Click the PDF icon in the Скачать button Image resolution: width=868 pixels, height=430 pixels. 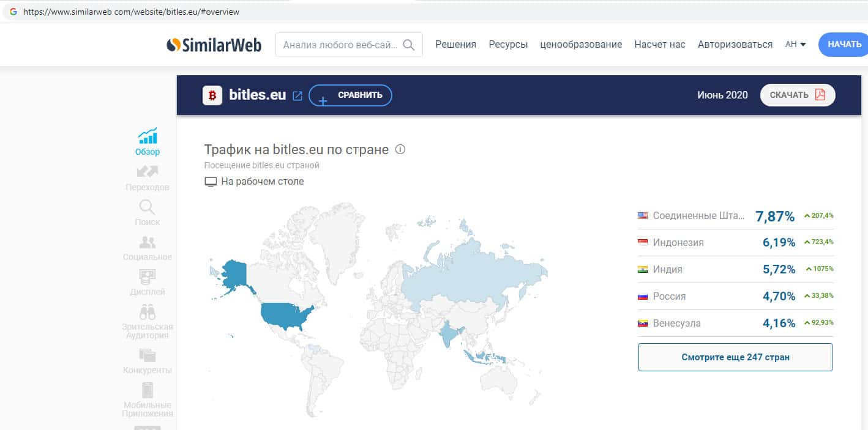(x=820, y=95)
